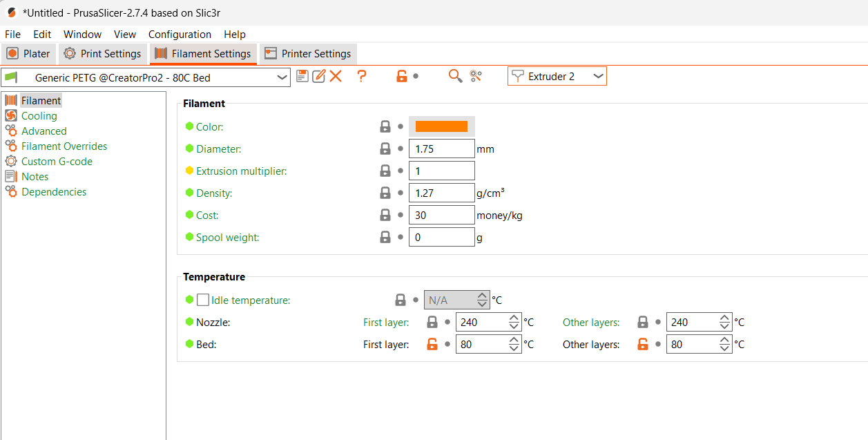
Task: Click the Density setting label
Action: tap(214, 193)
